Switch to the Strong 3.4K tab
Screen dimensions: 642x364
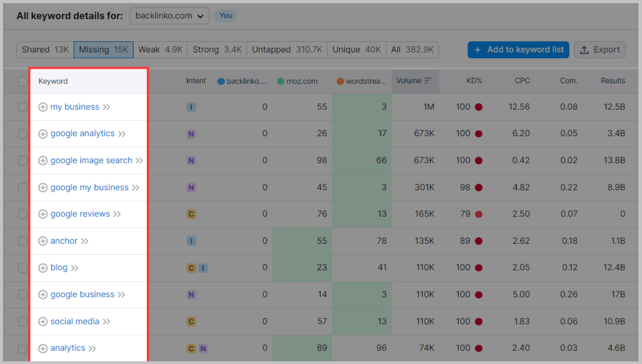[x=217, y=50]
